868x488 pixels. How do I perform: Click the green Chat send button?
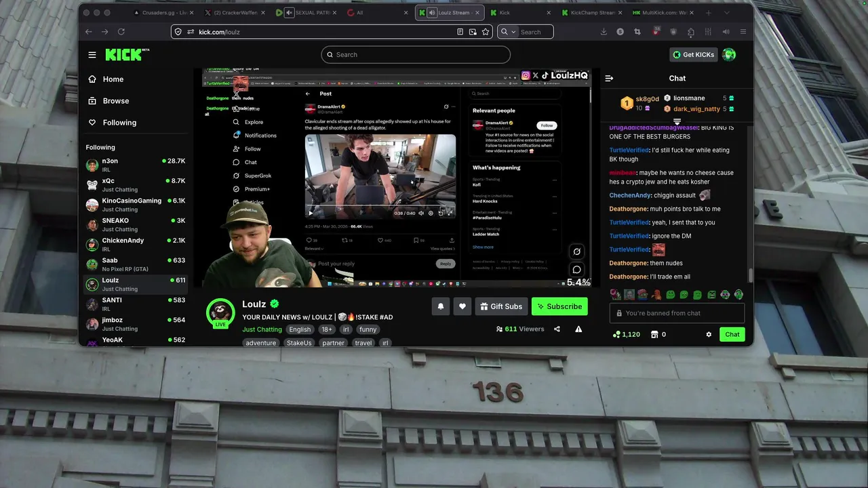(x=732, y=334)
